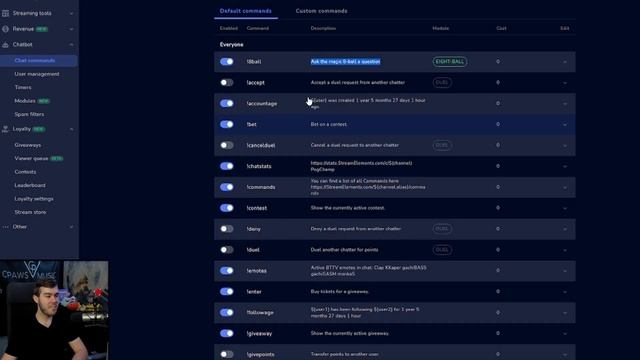Switch to Default commands tab

[246, 11]
